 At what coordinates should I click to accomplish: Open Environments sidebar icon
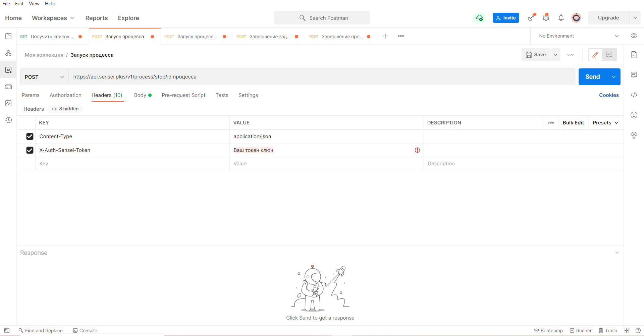point(8,70)
